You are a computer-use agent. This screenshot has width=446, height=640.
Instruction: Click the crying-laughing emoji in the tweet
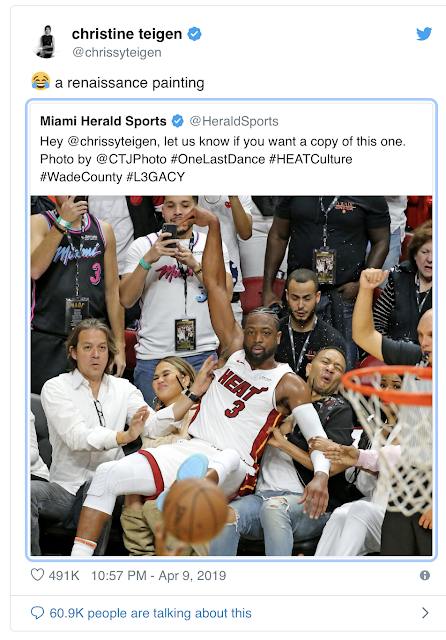[40, 82]
